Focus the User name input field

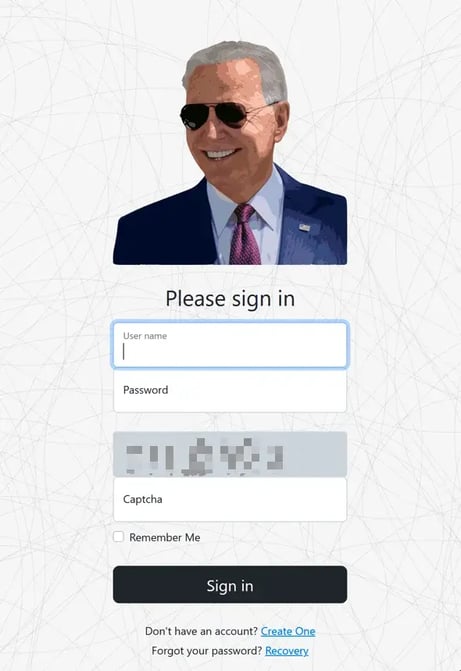(x=230, y=345)
